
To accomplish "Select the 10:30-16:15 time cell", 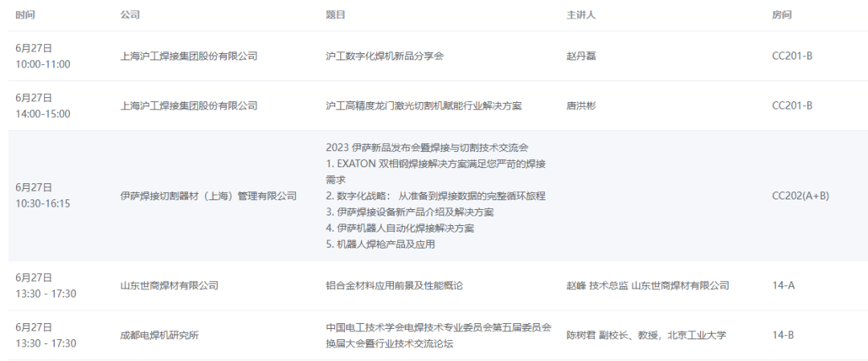I will (x=43, y=203).
